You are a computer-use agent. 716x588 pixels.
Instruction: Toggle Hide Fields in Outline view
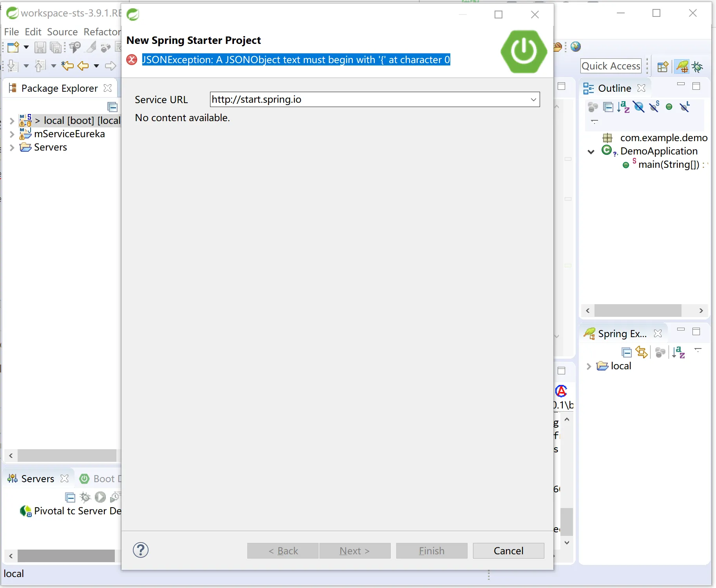[x=639, y=107]
